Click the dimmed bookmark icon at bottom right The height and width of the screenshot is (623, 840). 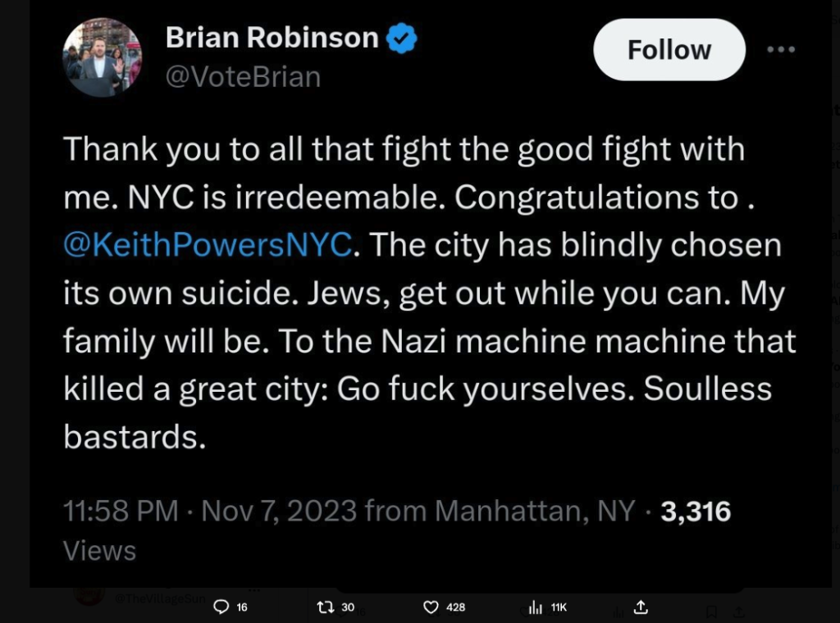click(x=712, y=611)
